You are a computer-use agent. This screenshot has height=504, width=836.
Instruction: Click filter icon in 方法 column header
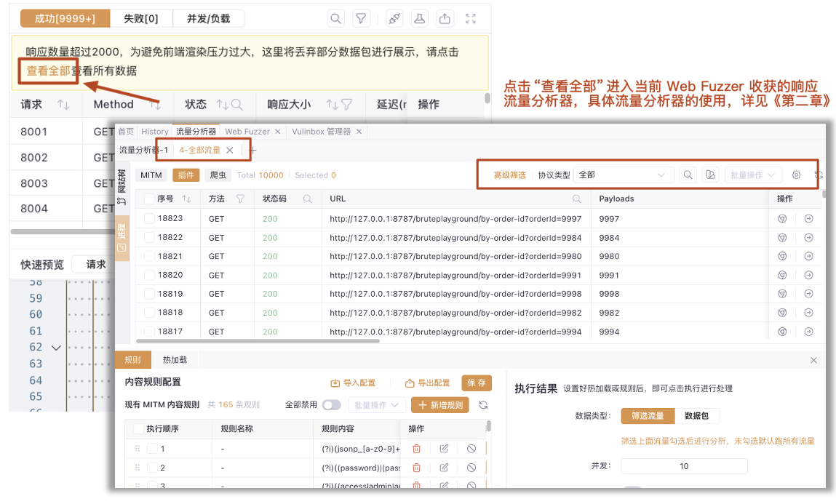(x=240, y=199)
